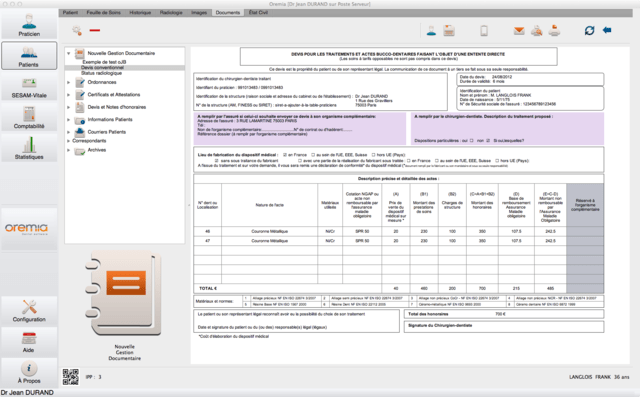640x397 pixels.
Task: Click the panel splitter handle beside tree
Action: click(189, 205)
